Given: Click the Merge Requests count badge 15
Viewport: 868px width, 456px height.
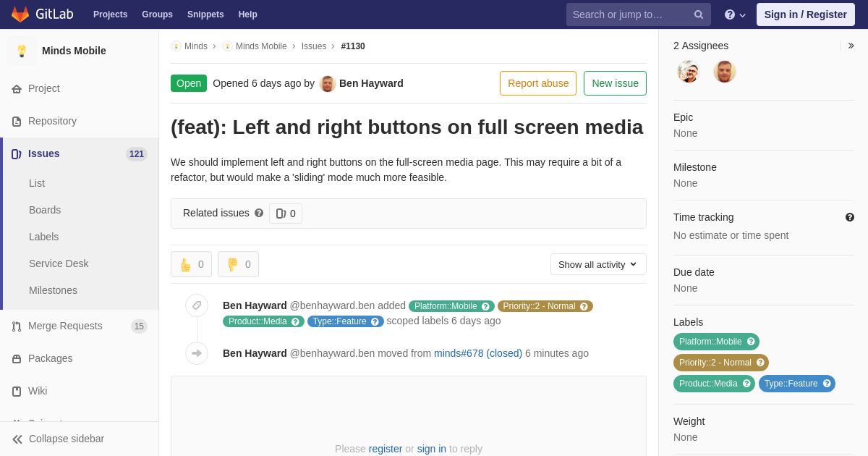Looking at the screenshot, I should coord(139,326).
